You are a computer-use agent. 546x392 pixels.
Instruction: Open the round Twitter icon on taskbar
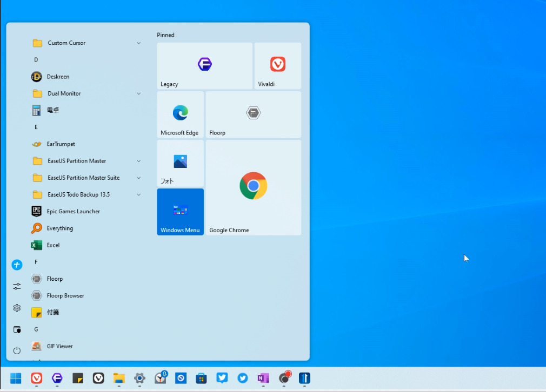point(243,378)
